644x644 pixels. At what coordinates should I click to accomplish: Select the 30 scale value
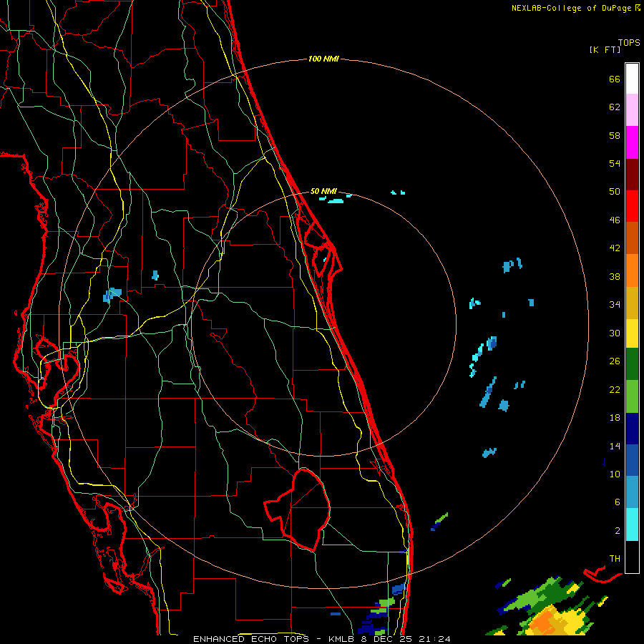[x=615, y=333]
